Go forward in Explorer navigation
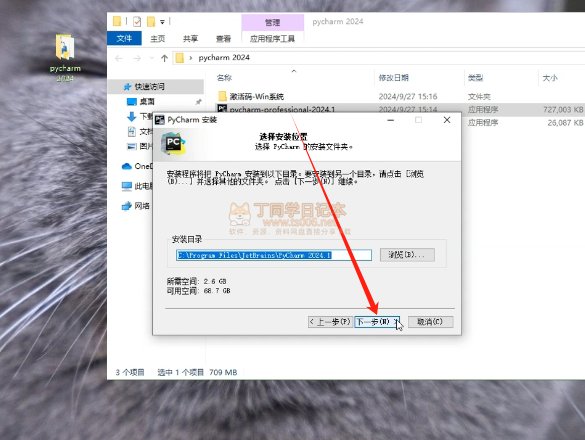 pos(137,58)
